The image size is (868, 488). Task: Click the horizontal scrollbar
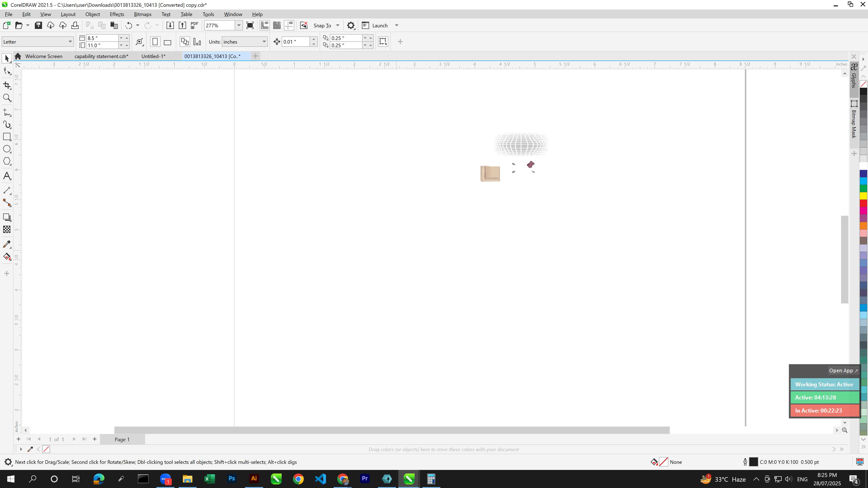coord(392,430)
